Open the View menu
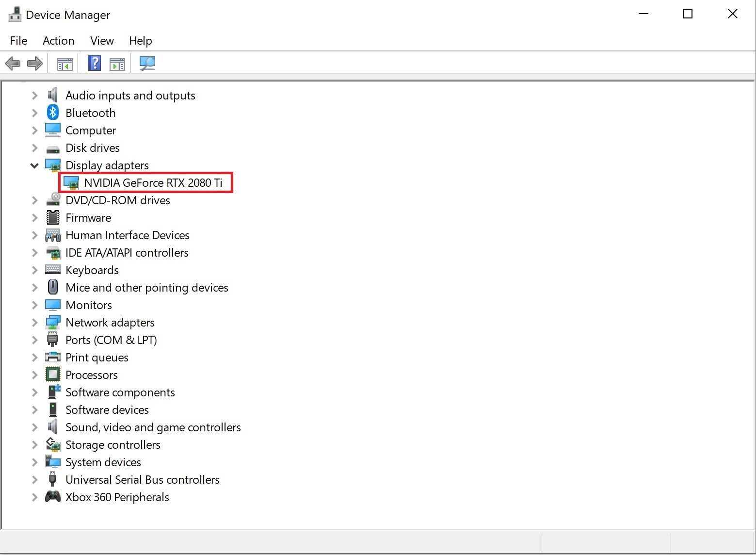Screen dimensions: 756x555 coord(101,41)
